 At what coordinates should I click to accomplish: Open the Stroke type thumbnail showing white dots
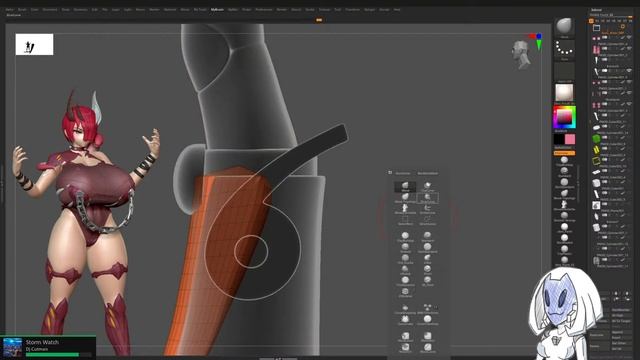pyautogui.click(x=564, y=49)
